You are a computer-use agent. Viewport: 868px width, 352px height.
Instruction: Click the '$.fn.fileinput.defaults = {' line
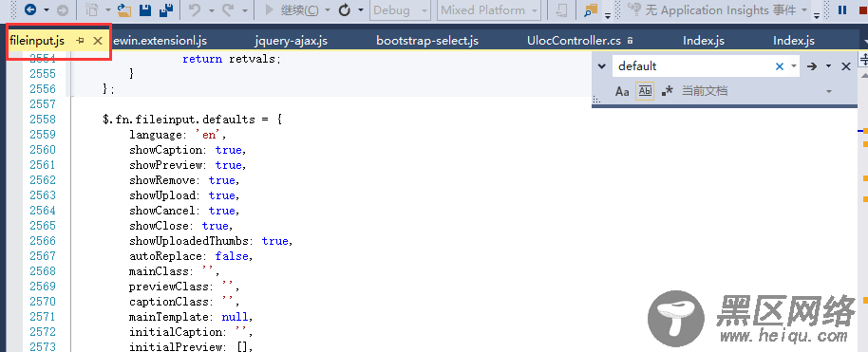coord(193,119)
